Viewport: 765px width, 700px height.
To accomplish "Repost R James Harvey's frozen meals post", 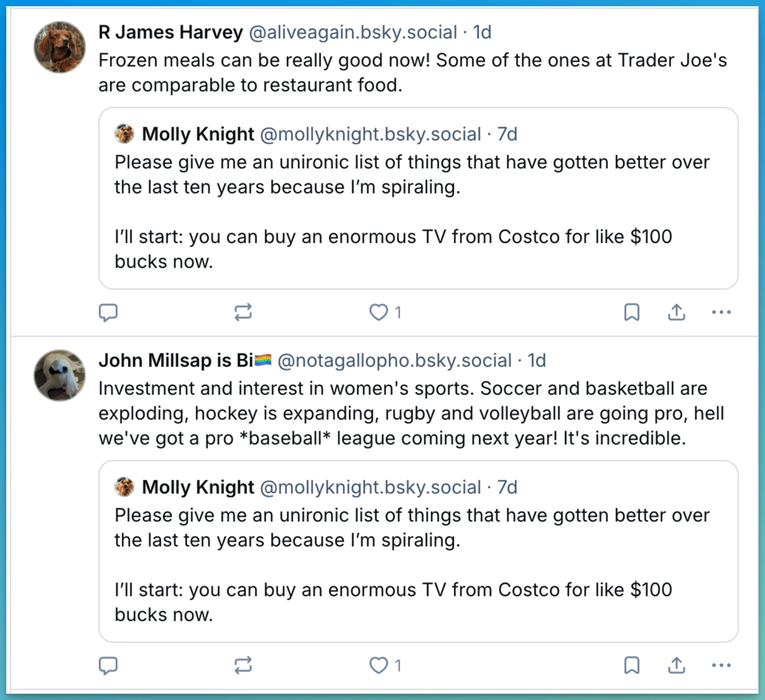I will [244, 313].
